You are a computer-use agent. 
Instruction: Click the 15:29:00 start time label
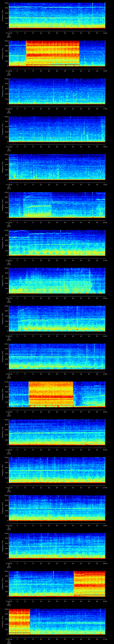pyautogui.click(x=9, y=601)
